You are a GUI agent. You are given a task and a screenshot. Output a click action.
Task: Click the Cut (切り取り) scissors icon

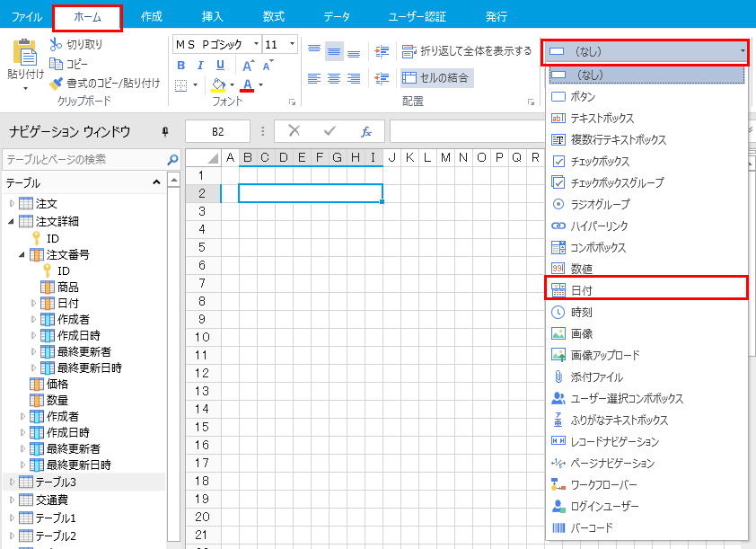pos(56,44)
